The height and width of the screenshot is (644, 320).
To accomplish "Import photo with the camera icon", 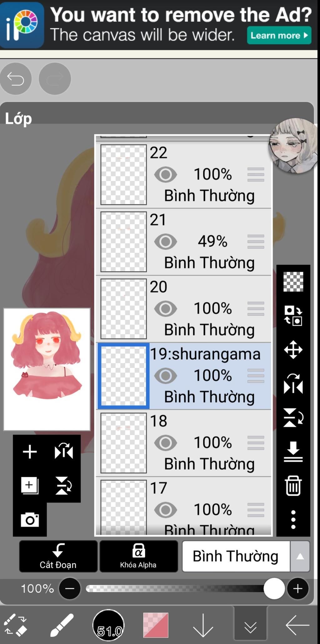I will [30, 520].
